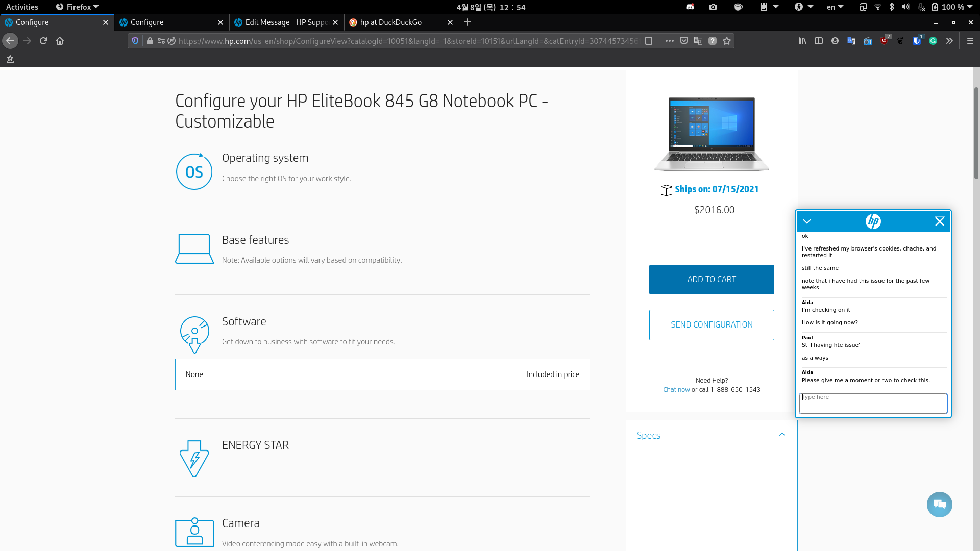Open the Grammarly browser extension
980x551 pixels.
pyautogui.click(x=933, y=41)
